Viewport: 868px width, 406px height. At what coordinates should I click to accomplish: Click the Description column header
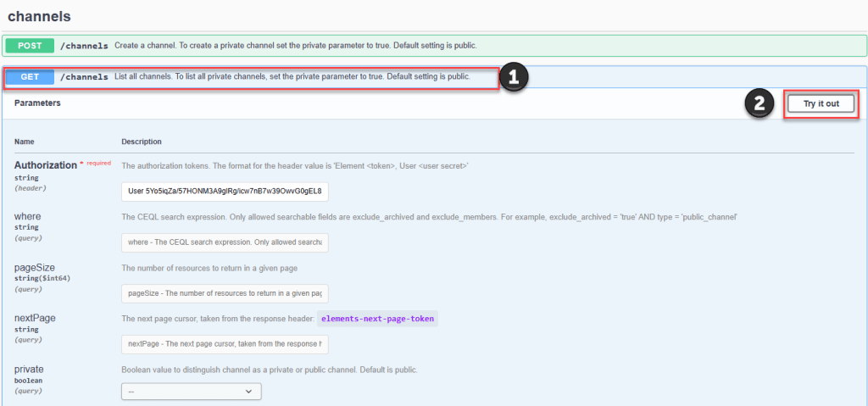[x=142, y=142]
